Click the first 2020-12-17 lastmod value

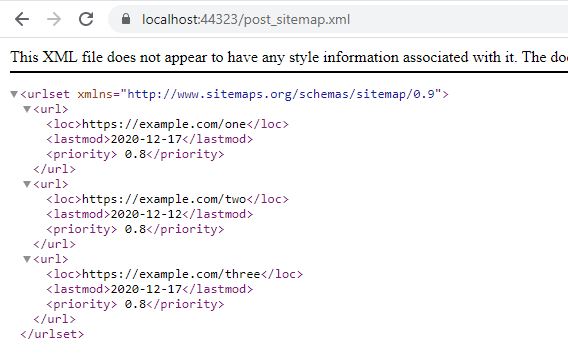(x=146, y=139)
